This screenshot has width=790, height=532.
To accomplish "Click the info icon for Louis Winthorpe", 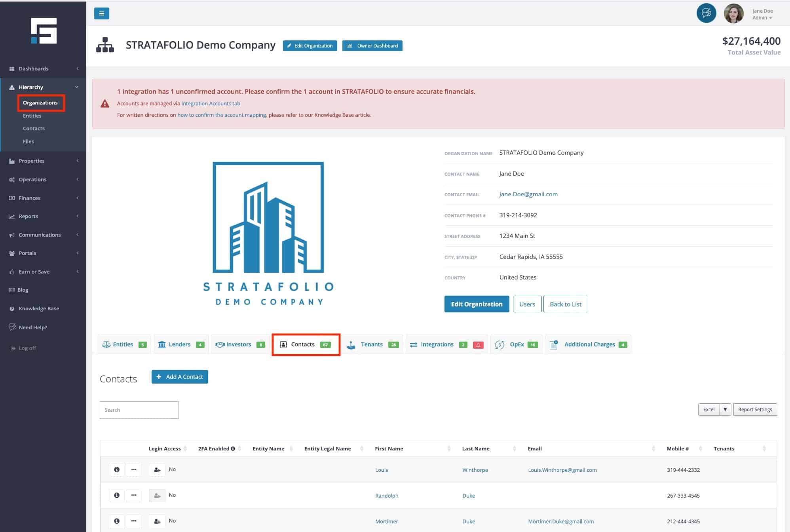I will click(117, 469).
